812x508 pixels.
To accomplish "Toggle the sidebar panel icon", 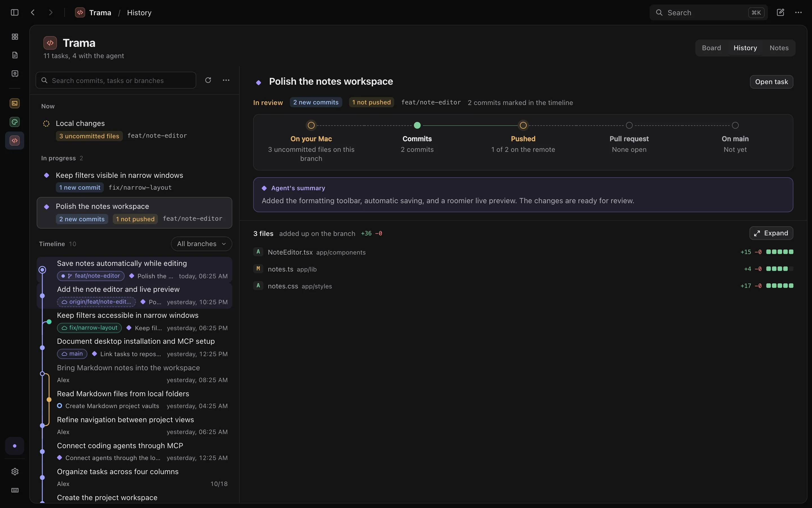I will (14, 12).
